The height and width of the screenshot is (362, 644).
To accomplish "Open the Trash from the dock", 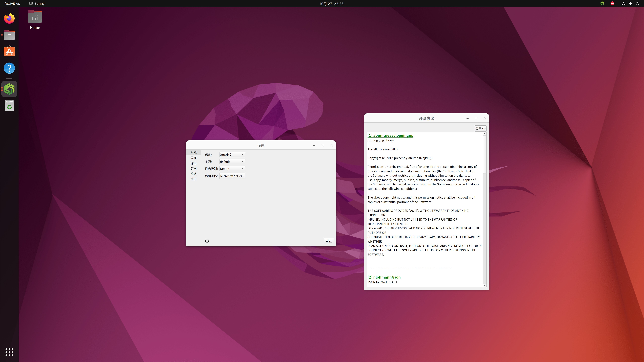I will [9, 106].
